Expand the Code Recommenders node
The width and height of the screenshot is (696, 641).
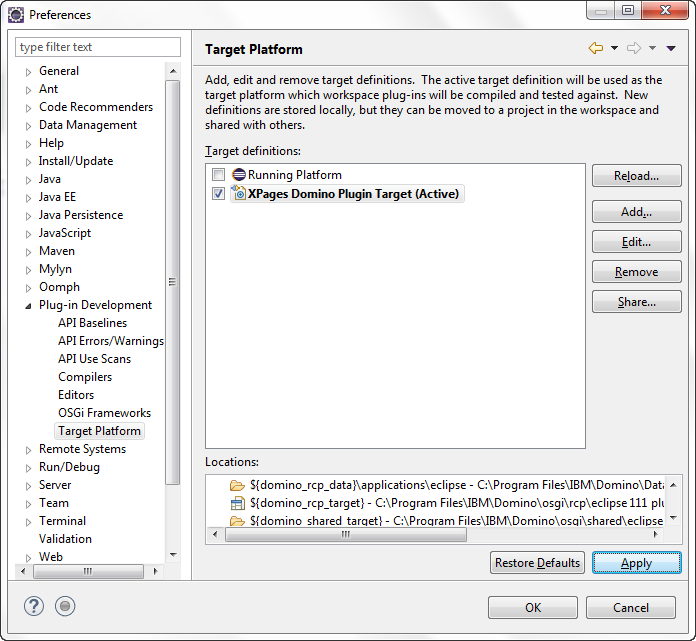pyautogui.click(x=28, y=108)
